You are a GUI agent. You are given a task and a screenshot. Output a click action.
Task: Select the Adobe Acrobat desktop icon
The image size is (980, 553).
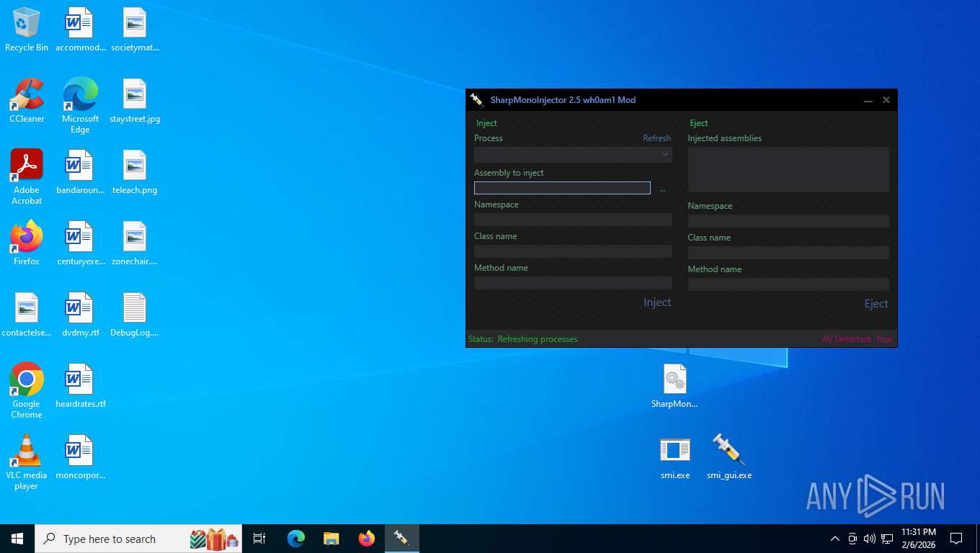tap(27, 177)
